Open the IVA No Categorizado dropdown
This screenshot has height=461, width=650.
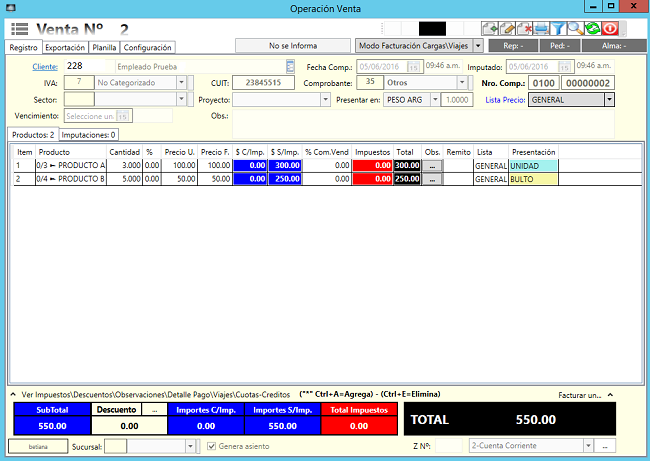(181, 82)
